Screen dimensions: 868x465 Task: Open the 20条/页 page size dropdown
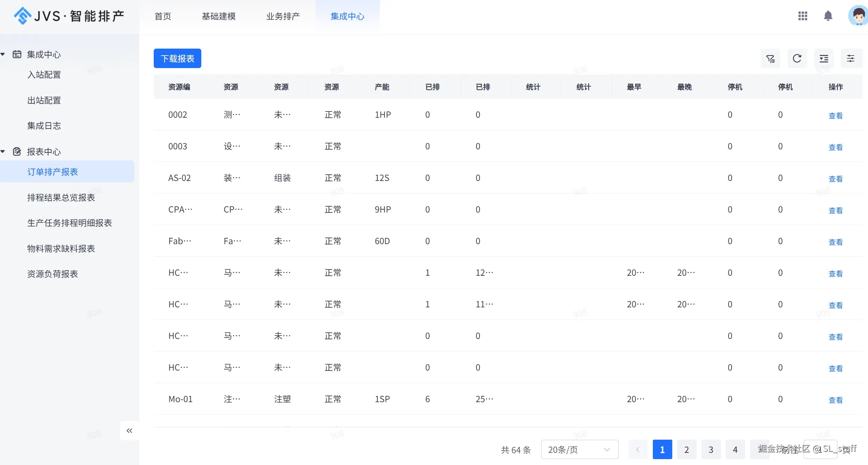click(580, 449)
